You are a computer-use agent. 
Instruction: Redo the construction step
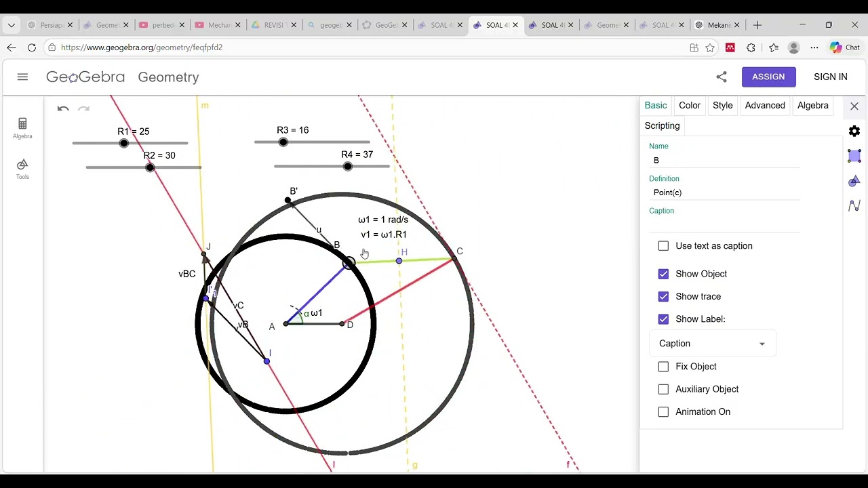click(x=83, y=108)
